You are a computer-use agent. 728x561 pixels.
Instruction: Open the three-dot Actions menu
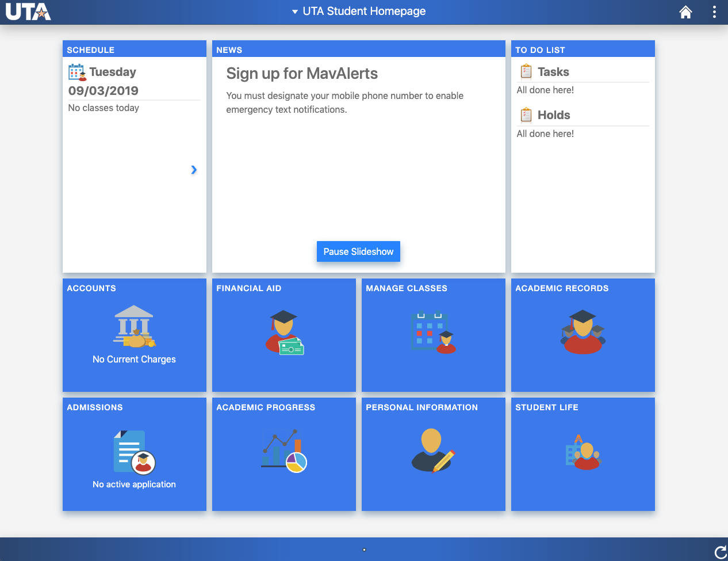(714, 11)
